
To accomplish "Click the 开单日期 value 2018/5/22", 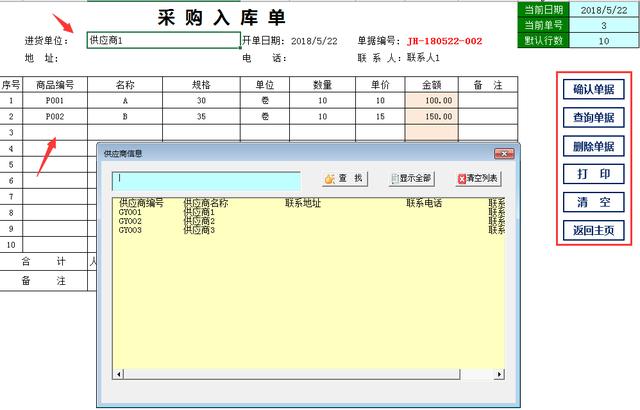I will pyautogui.click(x=314, y=41).
